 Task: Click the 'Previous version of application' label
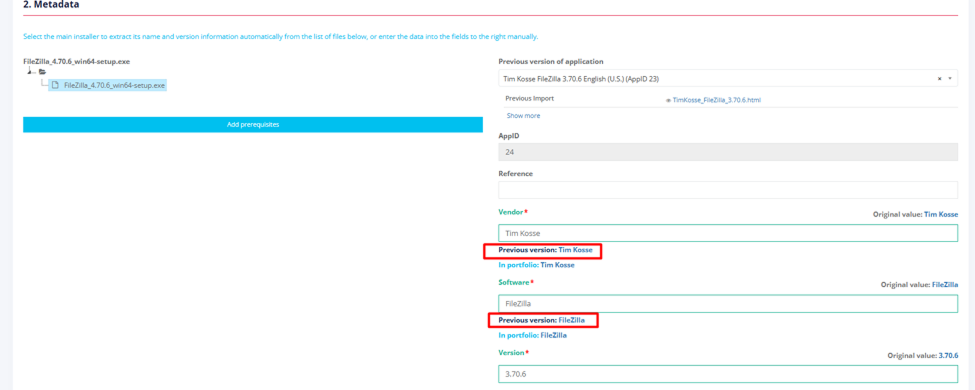click(x=551, y=62)
